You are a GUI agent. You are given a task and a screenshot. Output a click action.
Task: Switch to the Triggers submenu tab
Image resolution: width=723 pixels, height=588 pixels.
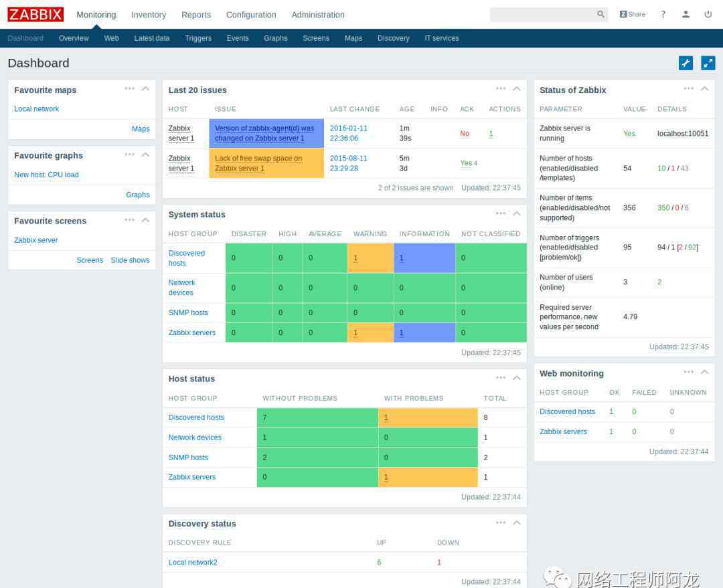coord(197,38)
